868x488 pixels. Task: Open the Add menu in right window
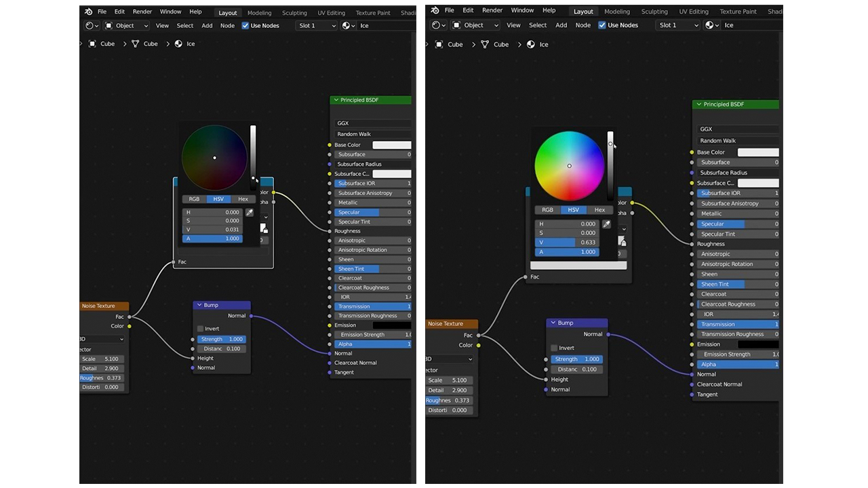pos(561,25)
